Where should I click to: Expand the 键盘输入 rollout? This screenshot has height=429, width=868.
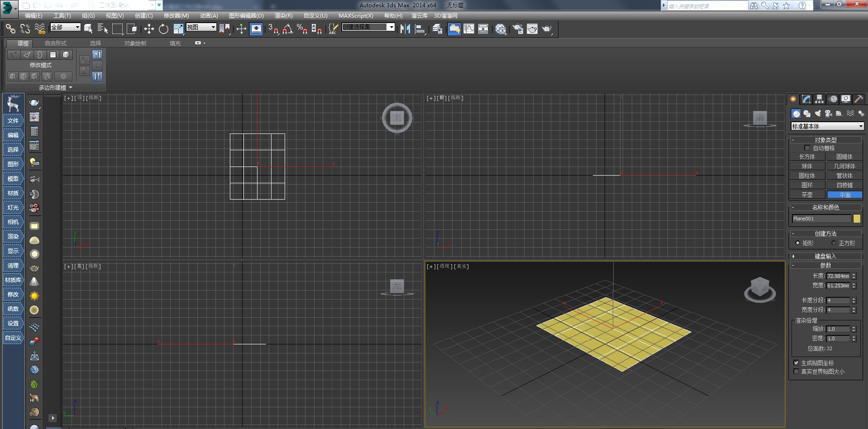[825, 256]
